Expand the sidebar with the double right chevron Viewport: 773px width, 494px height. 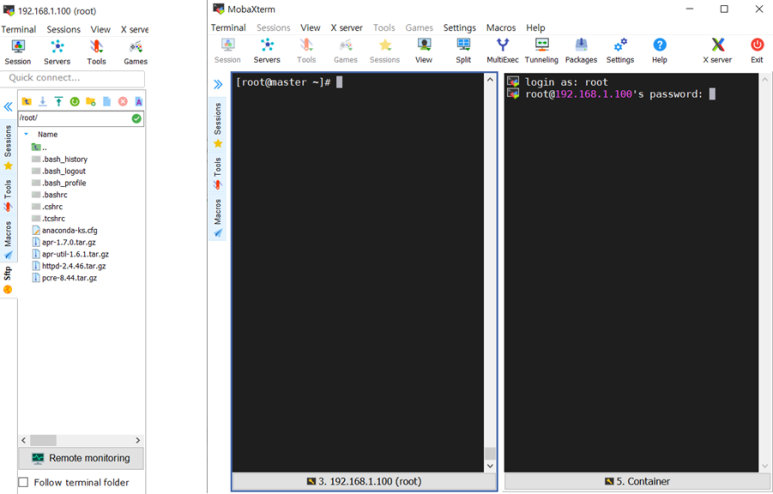[x=218, y=84]
